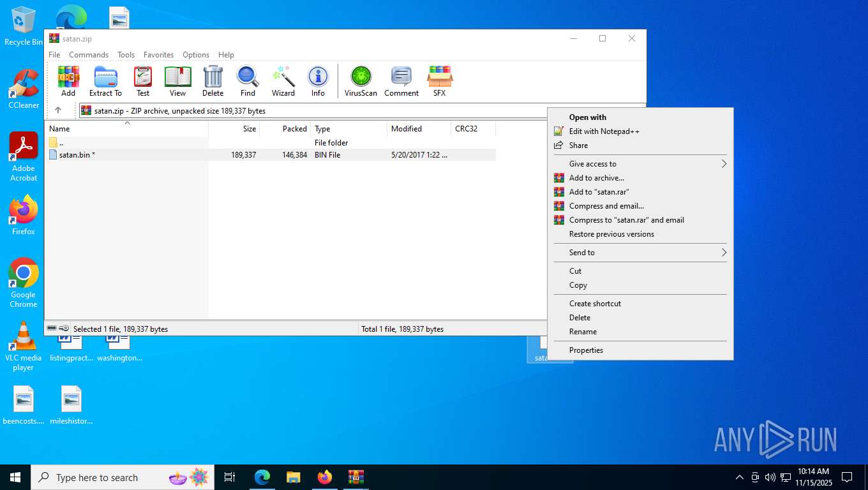Open the View toolbar icon
Viewport: 868px width, 490px height.
point(177,81)
